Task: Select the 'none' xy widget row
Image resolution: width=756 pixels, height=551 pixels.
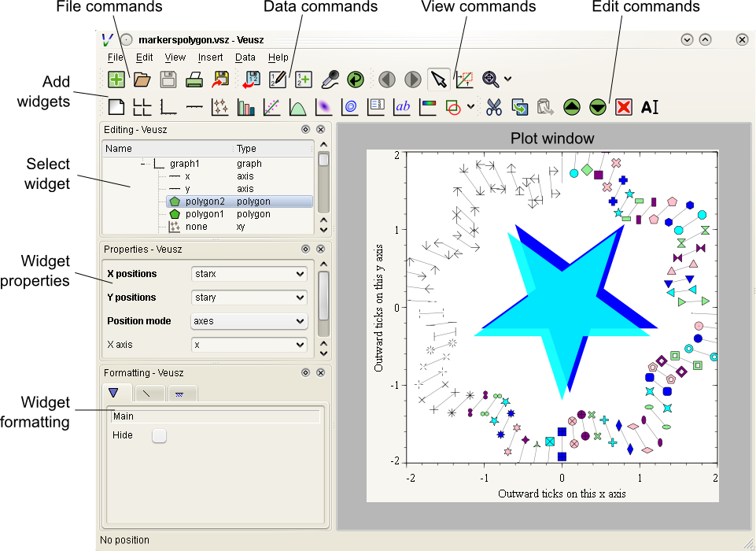Action: point(239,227)
